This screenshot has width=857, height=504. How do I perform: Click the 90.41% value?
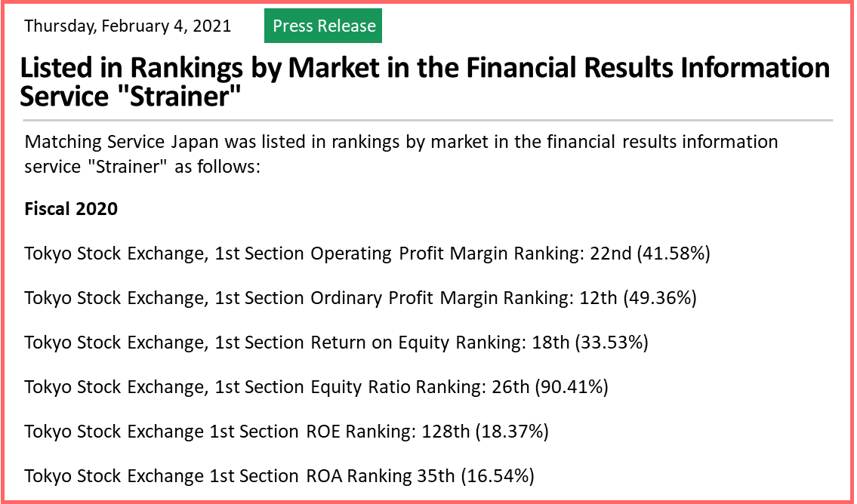point(572,387)
